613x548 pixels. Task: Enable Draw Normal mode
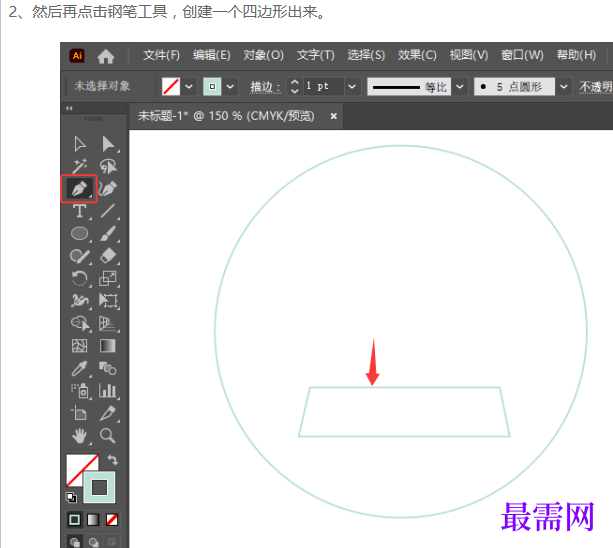pos(75,542)
